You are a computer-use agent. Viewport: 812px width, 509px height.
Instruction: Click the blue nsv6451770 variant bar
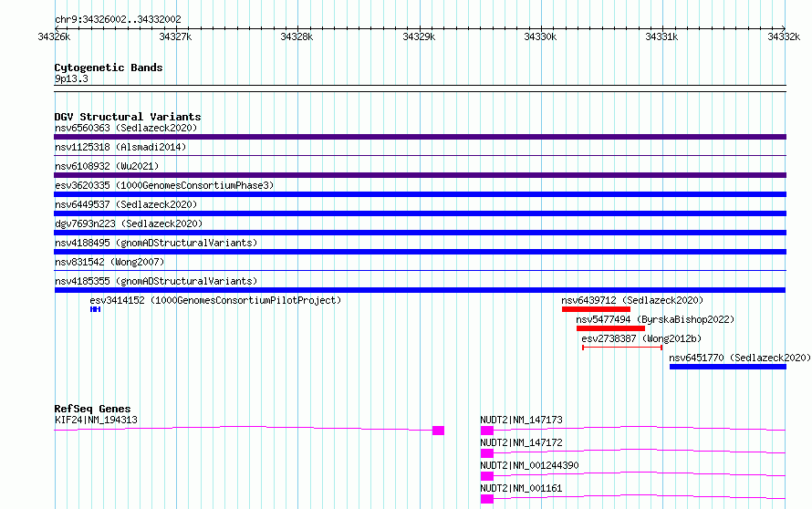tap(727, 367)
